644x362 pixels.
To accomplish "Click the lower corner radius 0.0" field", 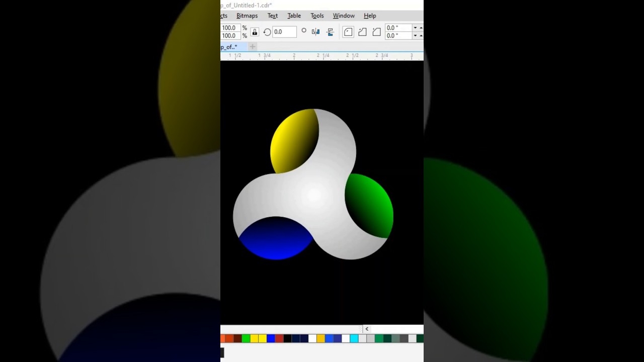I will click(x=398, y=36).
